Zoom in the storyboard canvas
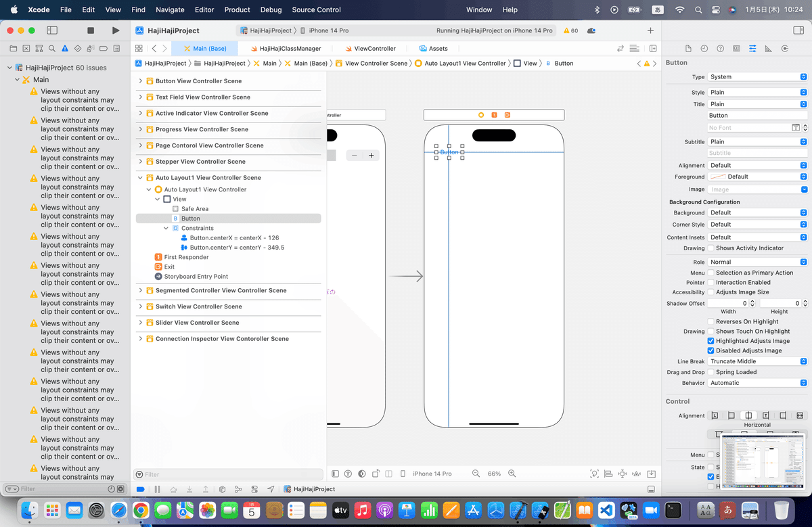 (512, 474)
